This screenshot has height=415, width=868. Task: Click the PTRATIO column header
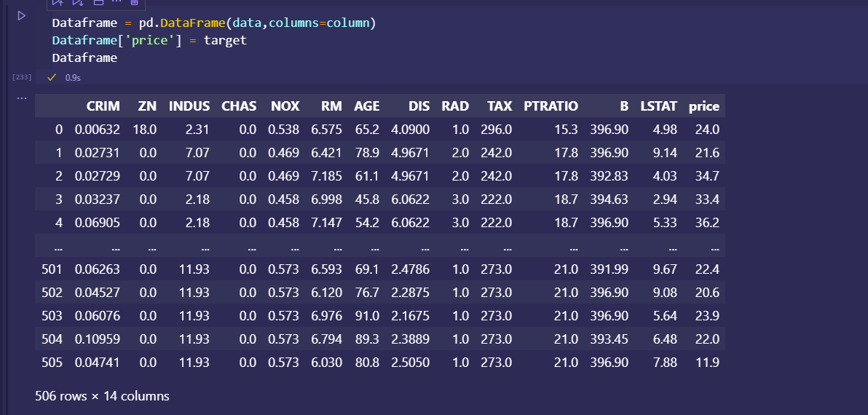[x=551, y=106]
